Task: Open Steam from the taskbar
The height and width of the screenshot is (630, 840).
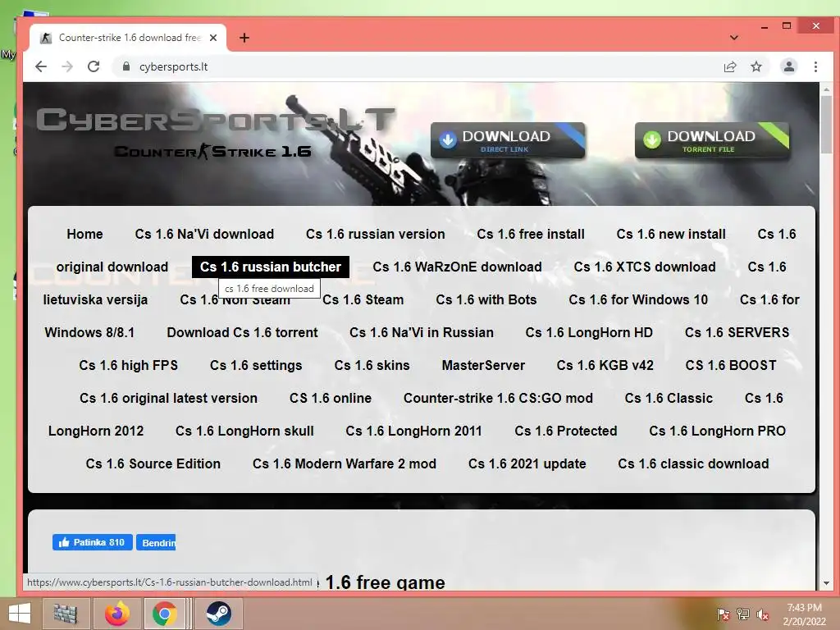Action: coord(218,614)
